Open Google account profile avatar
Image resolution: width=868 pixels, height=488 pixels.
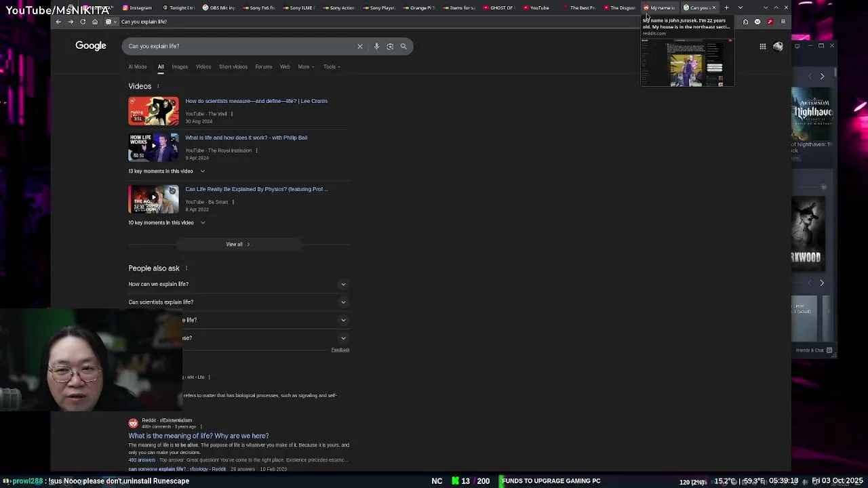click(x=778, y=46)
